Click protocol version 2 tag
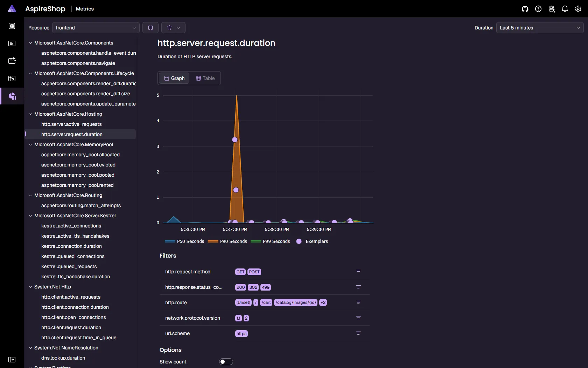The height and width of the screenshot is (368, 588). [246, 318]
